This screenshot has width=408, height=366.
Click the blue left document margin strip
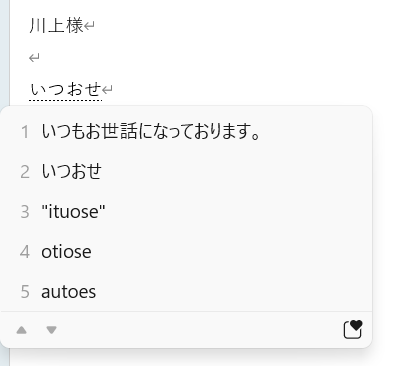click(5, 53)
